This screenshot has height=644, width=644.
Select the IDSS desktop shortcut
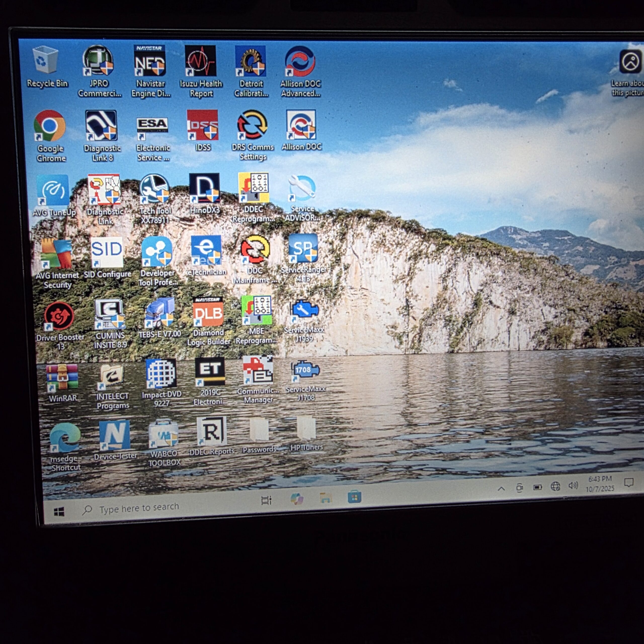click(202, 125)
